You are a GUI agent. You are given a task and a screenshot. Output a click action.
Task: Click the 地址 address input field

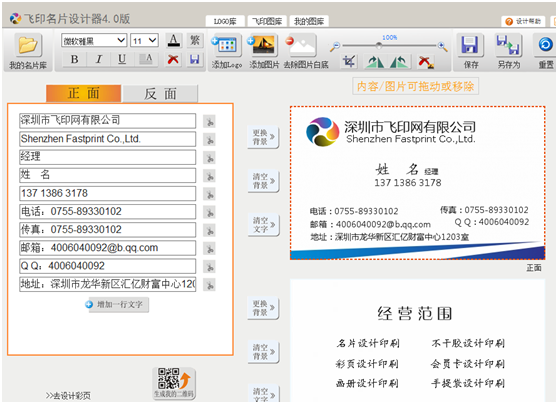point(107,284)
